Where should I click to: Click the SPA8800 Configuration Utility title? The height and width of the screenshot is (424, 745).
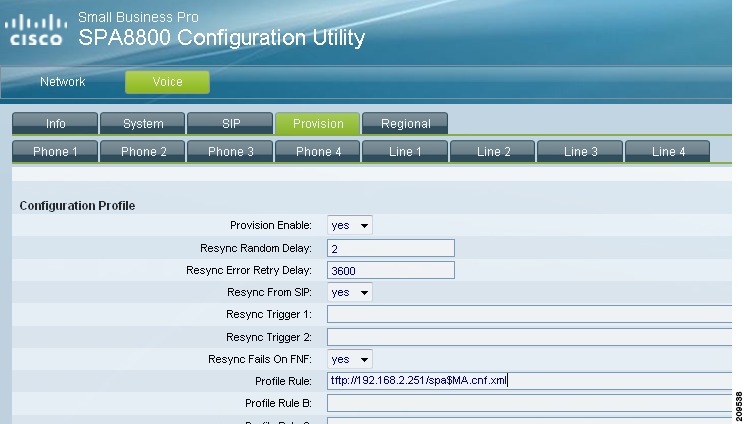[x=221, y=38]
